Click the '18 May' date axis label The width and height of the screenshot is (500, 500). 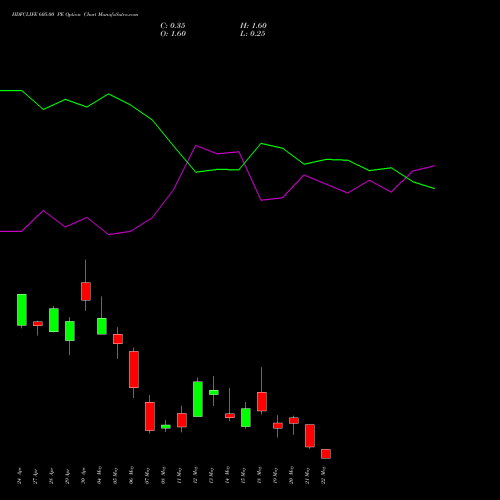pos(260,475)
